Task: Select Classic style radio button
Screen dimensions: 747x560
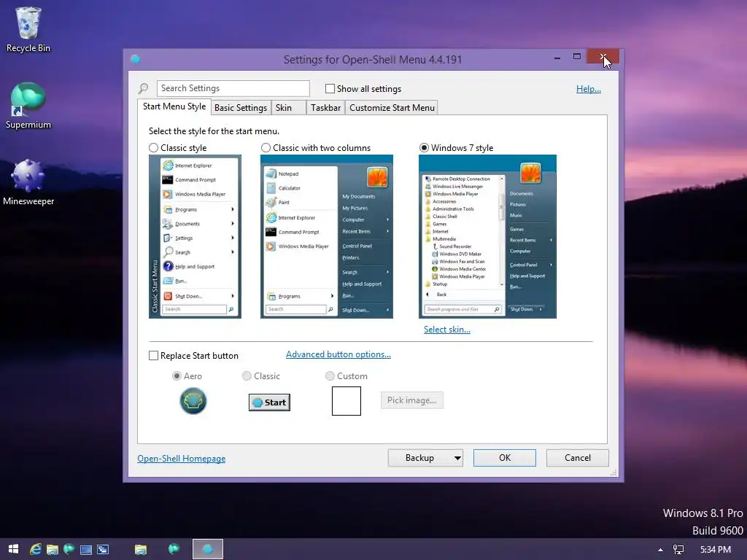Action: coord(153,148)
